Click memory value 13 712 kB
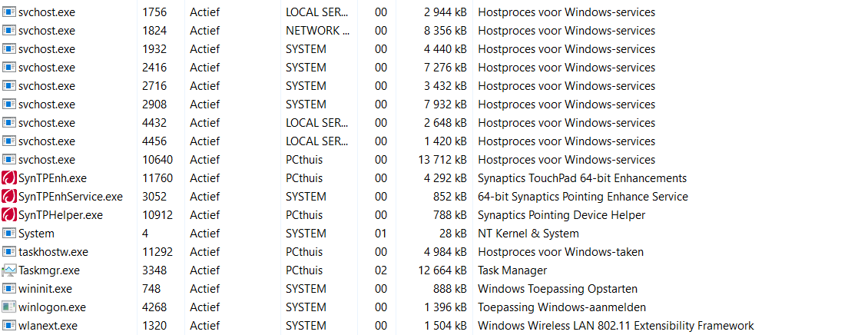 click(x=442, y=160)
